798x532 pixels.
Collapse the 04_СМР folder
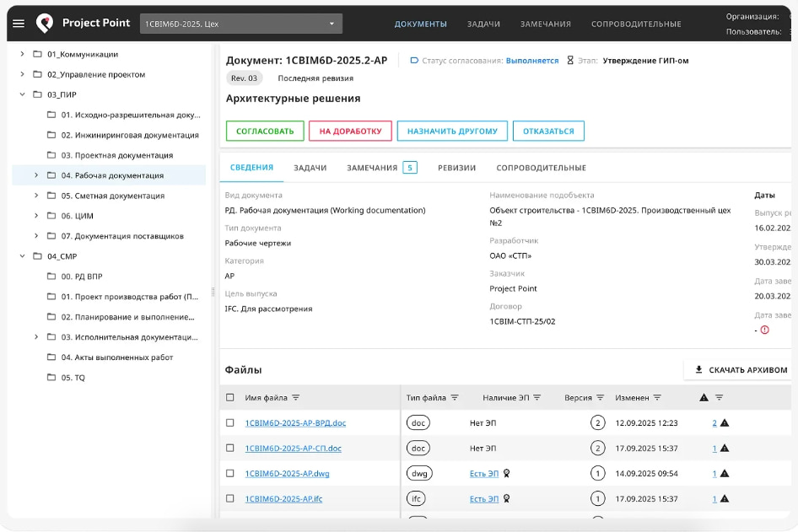22,256
